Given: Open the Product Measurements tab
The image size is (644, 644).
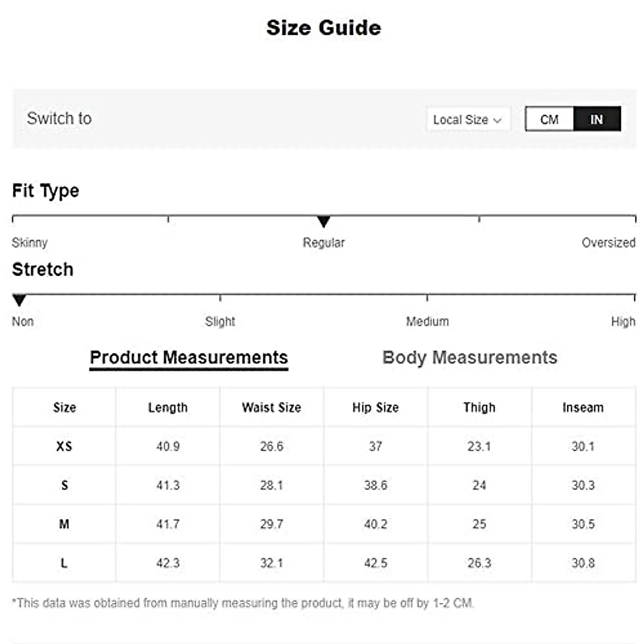Looking at the screenshot, I should click(x=189, y=357).
